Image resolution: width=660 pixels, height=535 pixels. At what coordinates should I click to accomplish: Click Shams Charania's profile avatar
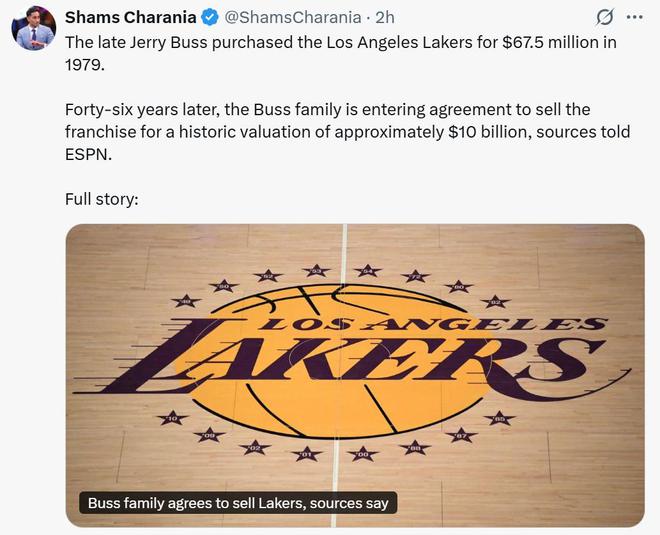pyautogui.click(x=33, y=27)
